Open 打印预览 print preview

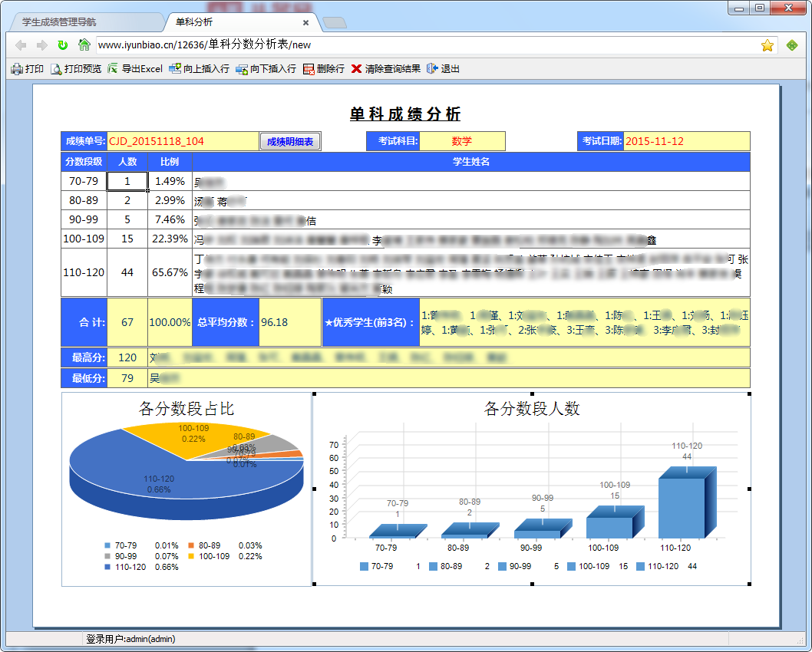coord(76,69)
